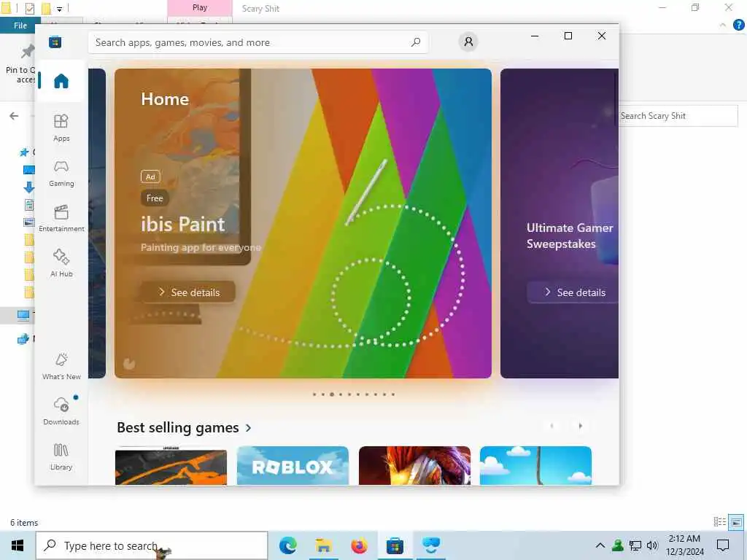Open quick access toolbar dropdown arrow
This screenshot has height=560, width=747.
[59, 9]
